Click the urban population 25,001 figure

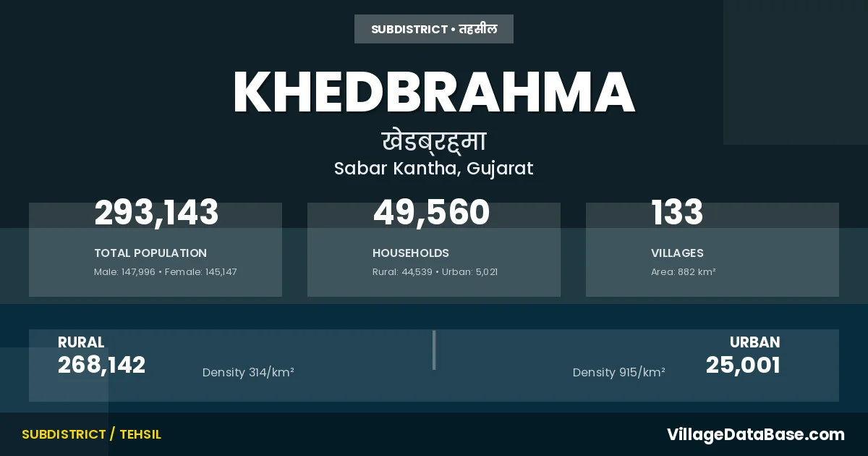[743, 366]
